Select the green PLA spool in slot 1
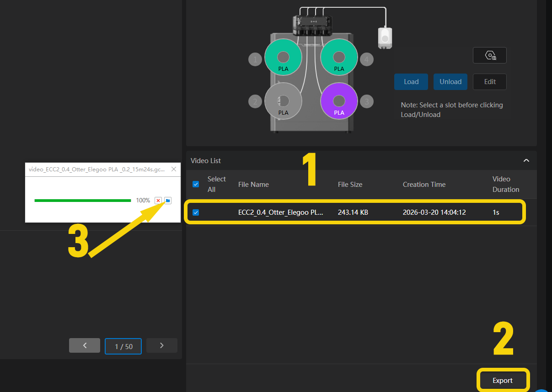This screenshot has width=552, height=392. [x=283, y=57]
